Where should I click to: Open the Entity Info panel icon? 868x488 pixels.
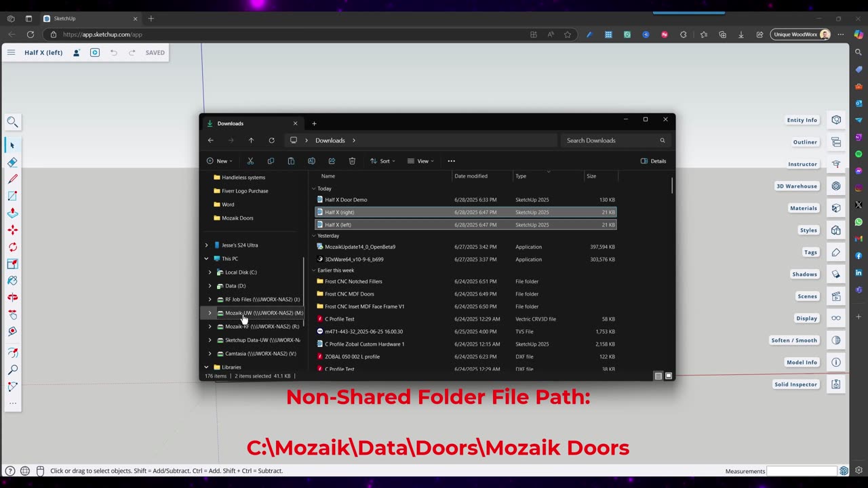(x=836, y=120)
